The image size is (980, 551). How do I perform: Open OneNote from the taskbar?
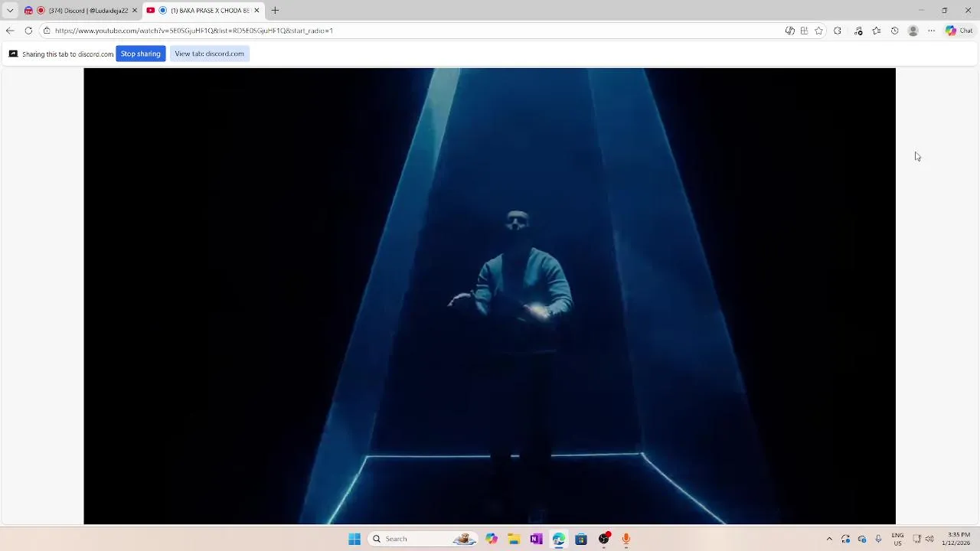[536, 539]
